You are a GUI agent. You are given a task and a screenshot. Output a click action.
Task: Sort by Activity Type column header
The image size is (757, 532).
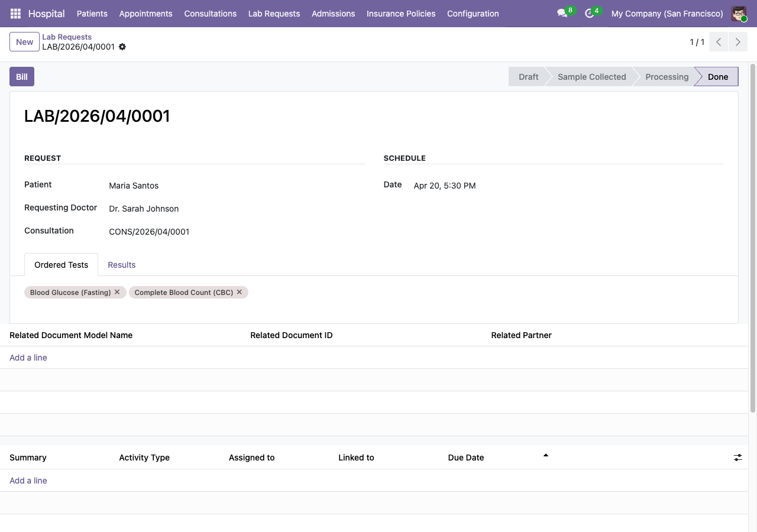(144, 458)
